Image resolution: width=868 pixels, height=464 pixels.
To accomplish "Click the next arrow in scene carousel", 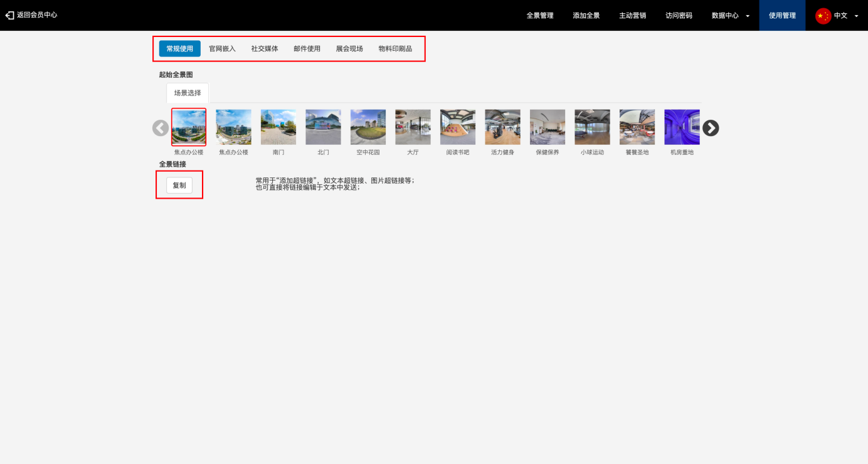I will [710, 128].
